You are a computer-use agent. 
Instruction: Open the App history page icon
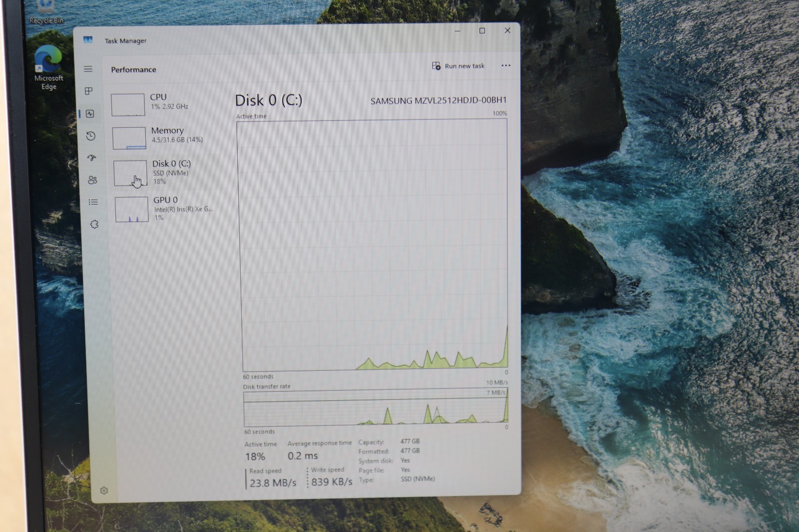pyautogui.click(x=91, y=136)
